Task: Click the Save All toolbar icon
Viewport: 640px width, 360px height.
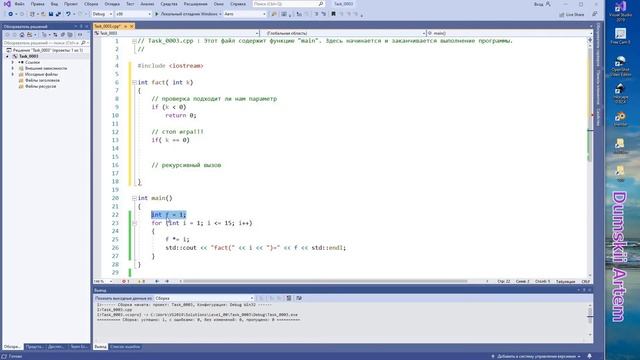Action: [x=58, y=14]
